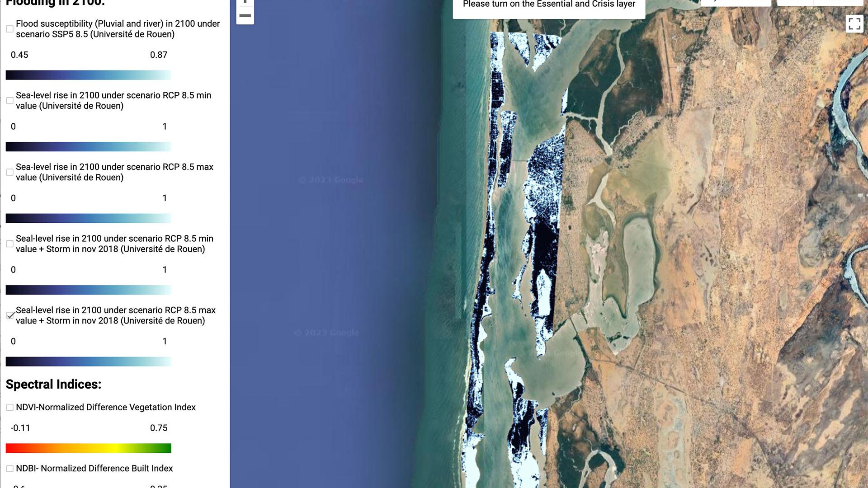Click the 0.75 NDVI maximum value
The image size is (868, 488).
coord(159,428)
